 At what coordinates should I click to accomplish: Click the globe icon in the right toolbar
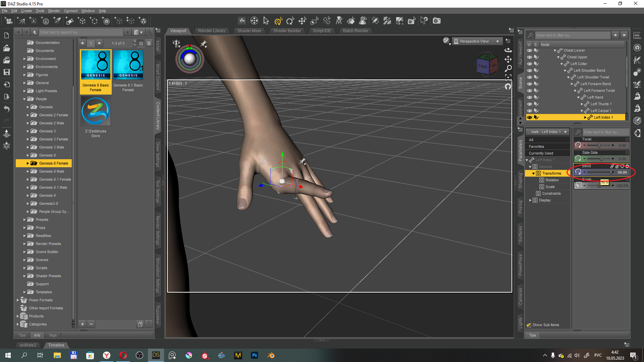(638, 121)
